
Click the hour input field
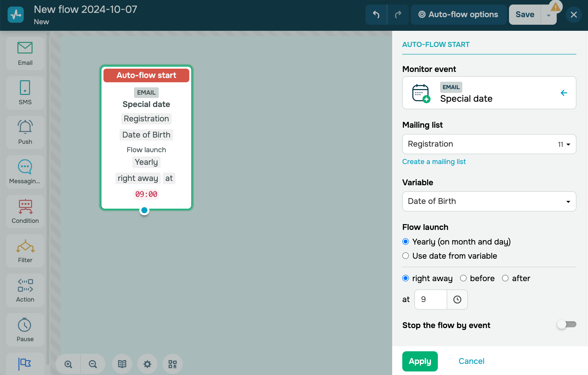point(431,300)
